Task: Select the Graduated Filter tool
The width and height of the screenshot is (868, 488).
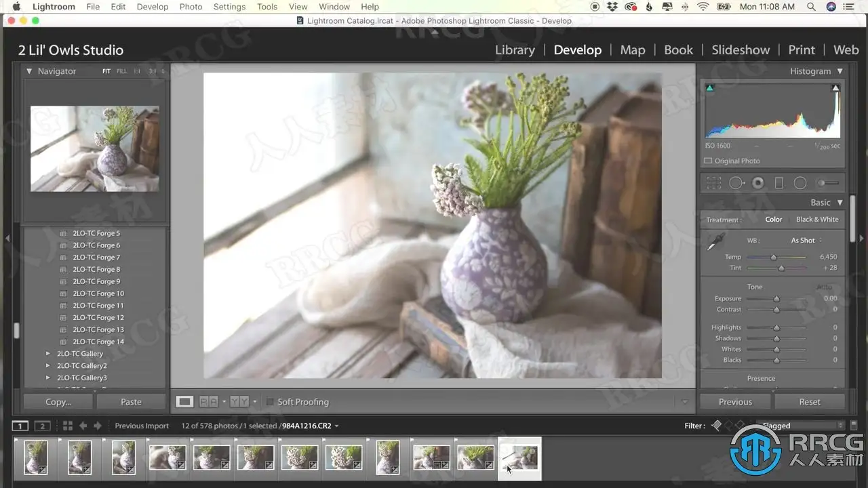Action: coord(779,183)
